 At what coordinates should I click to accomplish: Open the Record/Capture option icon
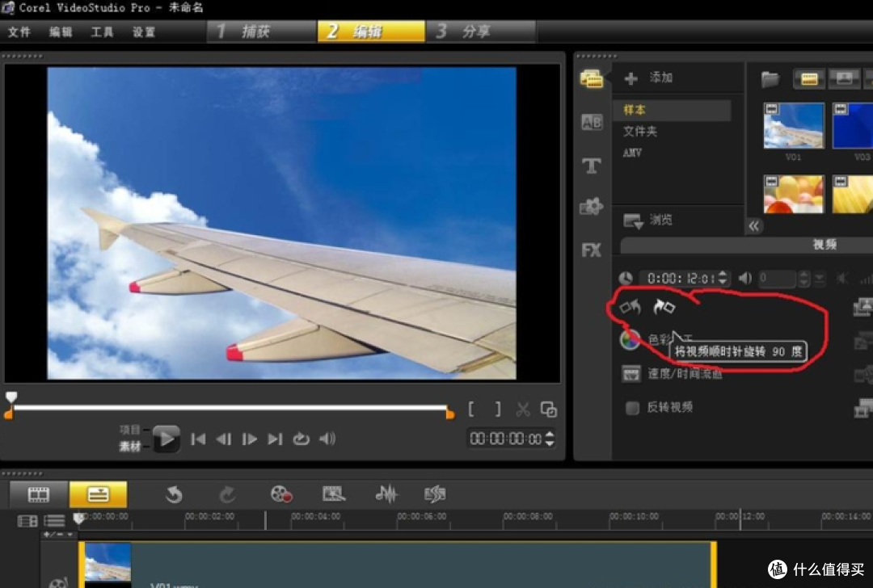[281, 494]
